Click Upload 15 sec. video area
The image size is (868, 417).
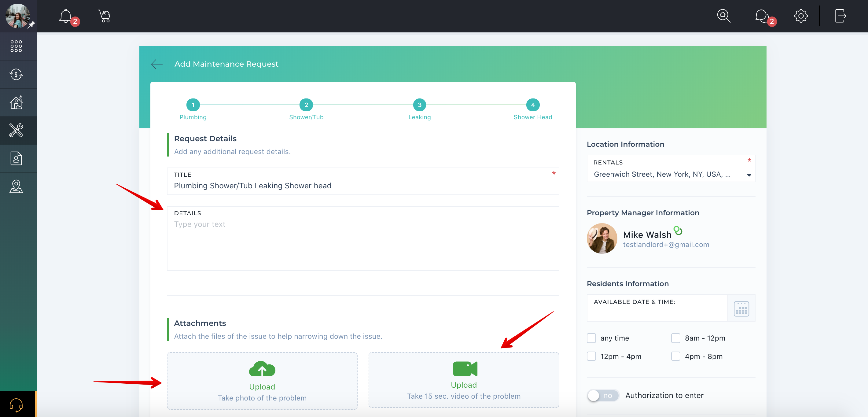[464, 380]
